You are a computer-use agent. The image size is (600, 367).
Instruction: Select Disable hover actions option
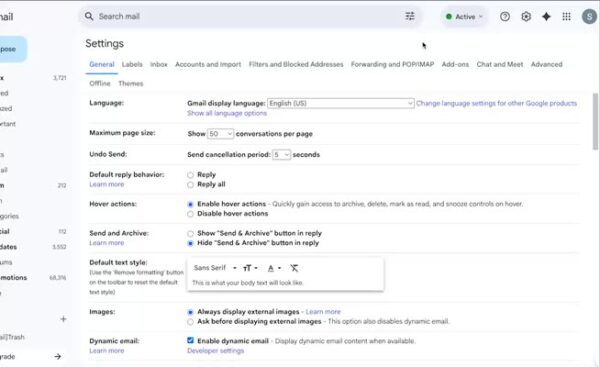pos(190,214)
